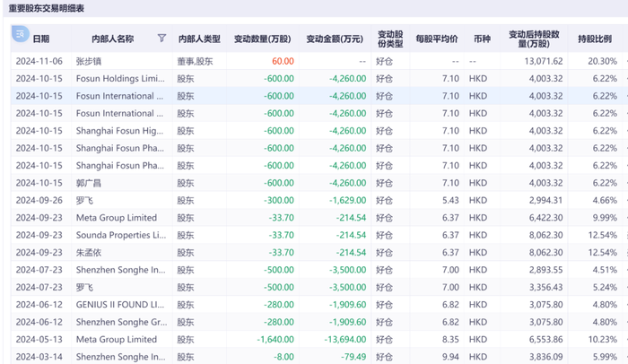
Task: Sort by the 日期 column header
Action: coord(41,39)
